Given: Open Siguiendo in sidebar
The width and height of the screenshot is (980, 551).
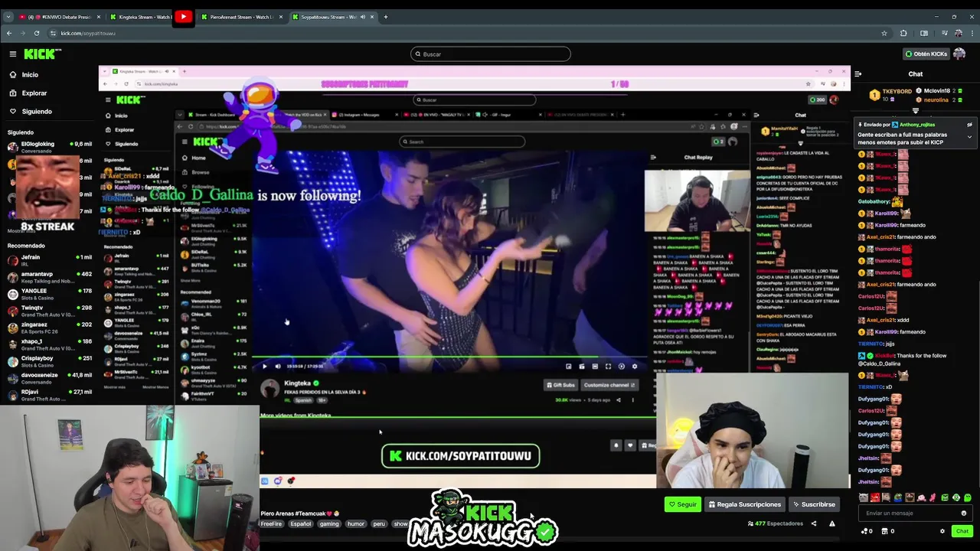Looking at the screenshot, I should click(x=36, y=111).
